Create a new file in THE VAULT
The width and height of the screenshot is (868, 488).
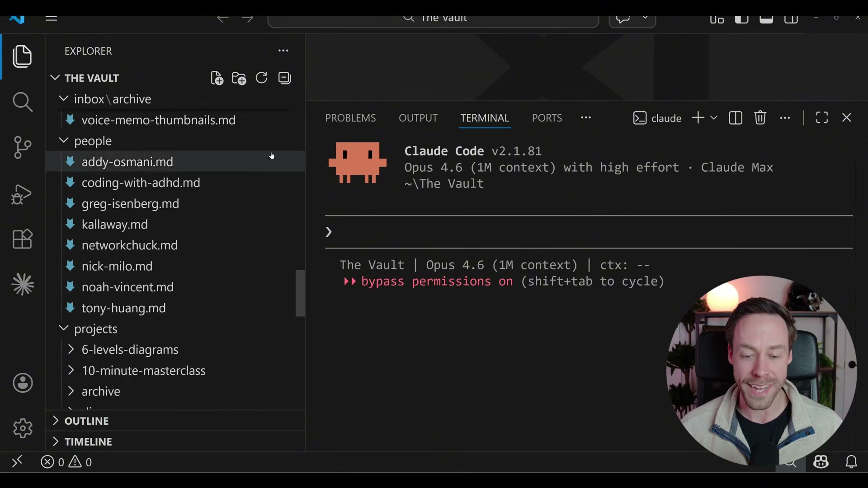click(217, 78)
